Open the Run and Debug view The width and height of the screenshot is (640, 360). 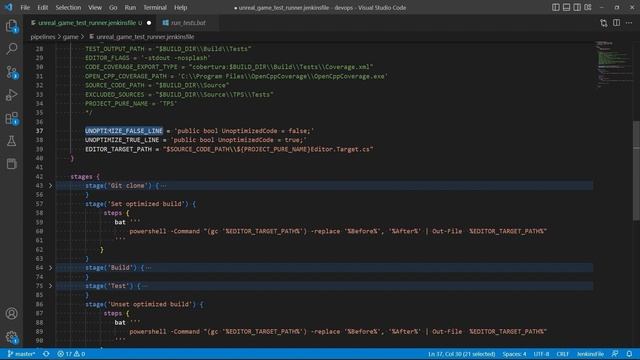[x=11, y=95]
